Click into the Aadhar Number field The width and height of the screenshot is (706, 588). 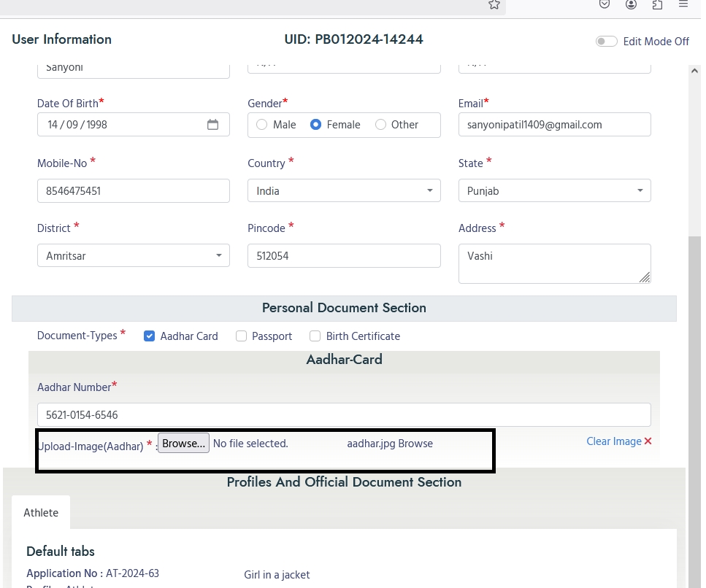pos(344,415)
